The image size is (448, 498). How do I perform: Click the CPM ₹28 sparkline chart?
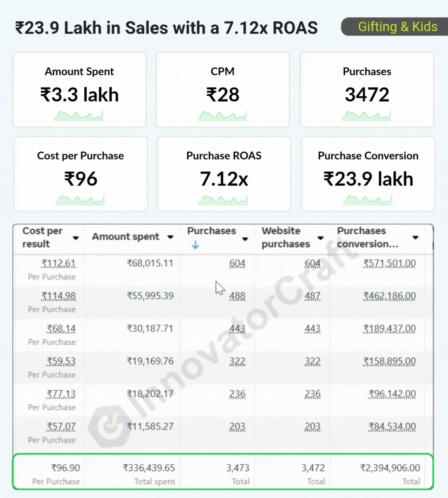tap(222, 116)
